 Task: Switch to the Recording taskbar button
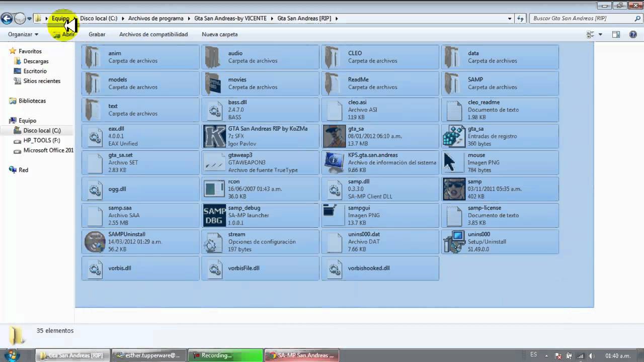(x=225, y=355)
